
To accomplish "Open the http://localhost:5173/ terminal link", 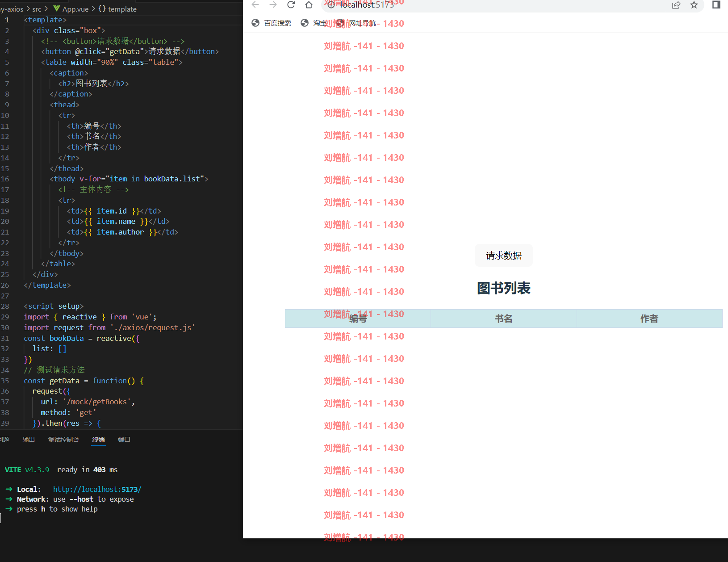I will point(97,489).
